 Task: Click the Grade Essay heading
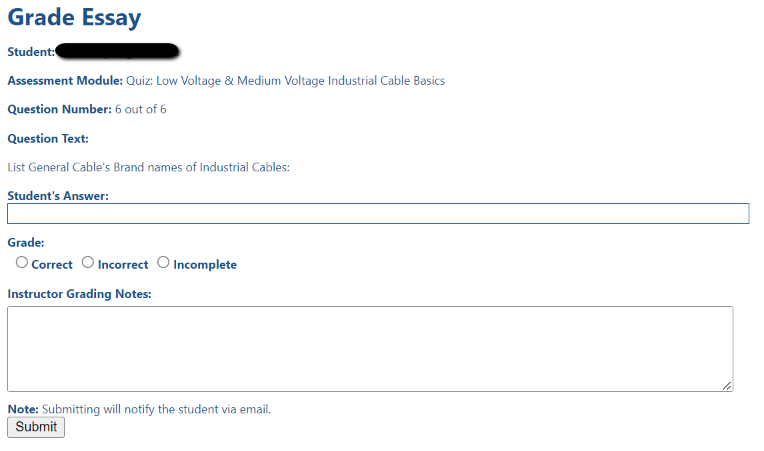(74, 18)
